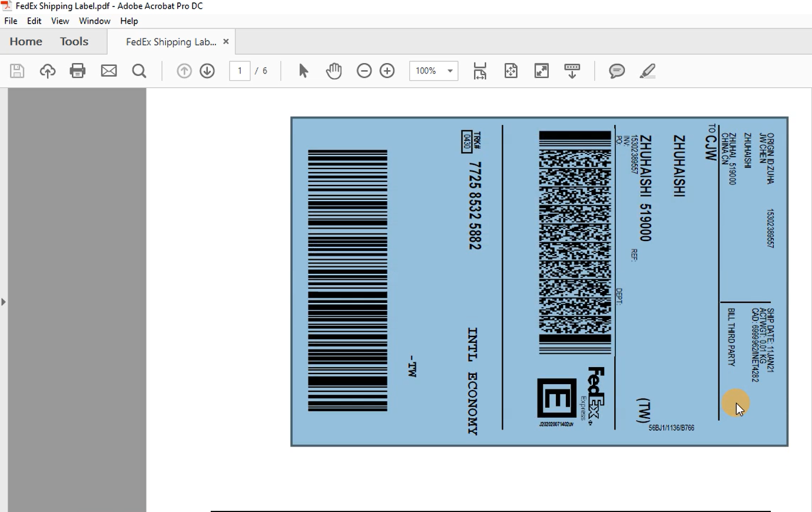Screen dimensions: 812x512
Task: Expand the left navigation pane arrow
Action: (x=4, y=302)
